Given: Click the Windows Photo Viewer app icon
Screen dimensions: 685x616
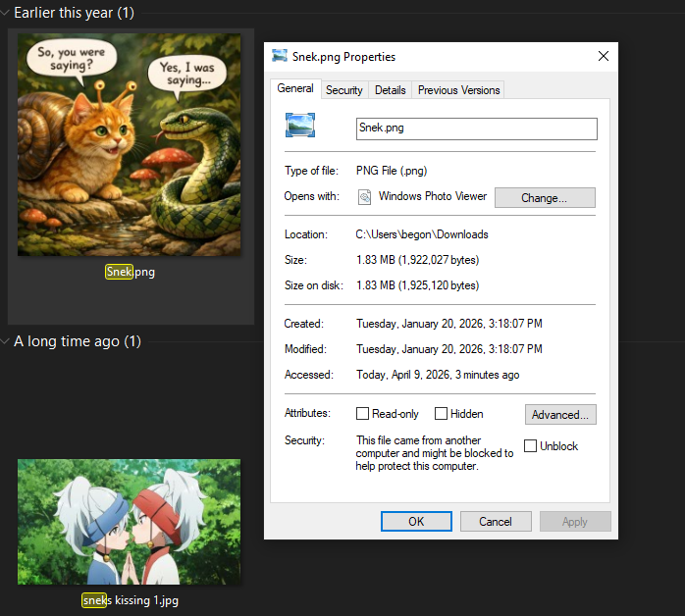Looking at the screenshot, I should point(364,197).
